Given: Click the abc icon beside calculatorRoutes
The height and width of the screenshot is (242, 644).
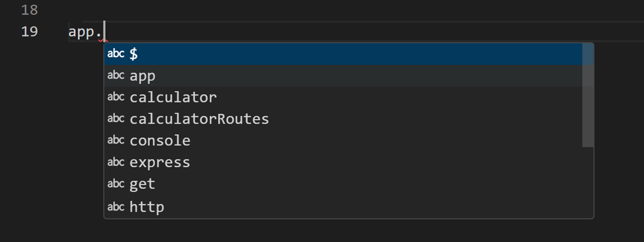Looking at the screenshot, I should tap(116, 119).
